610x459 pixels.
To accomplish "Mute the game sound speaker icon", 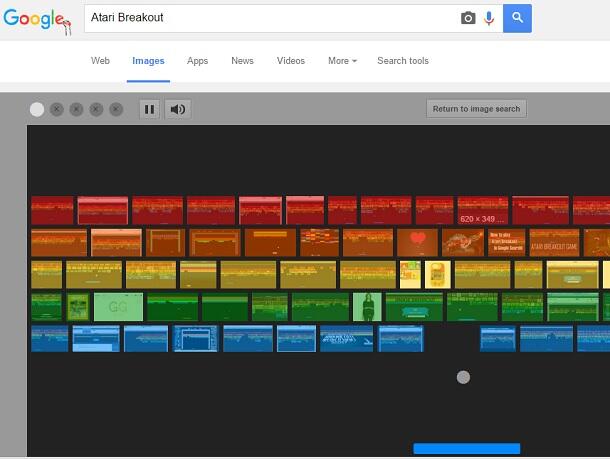I will click(178, 109).
